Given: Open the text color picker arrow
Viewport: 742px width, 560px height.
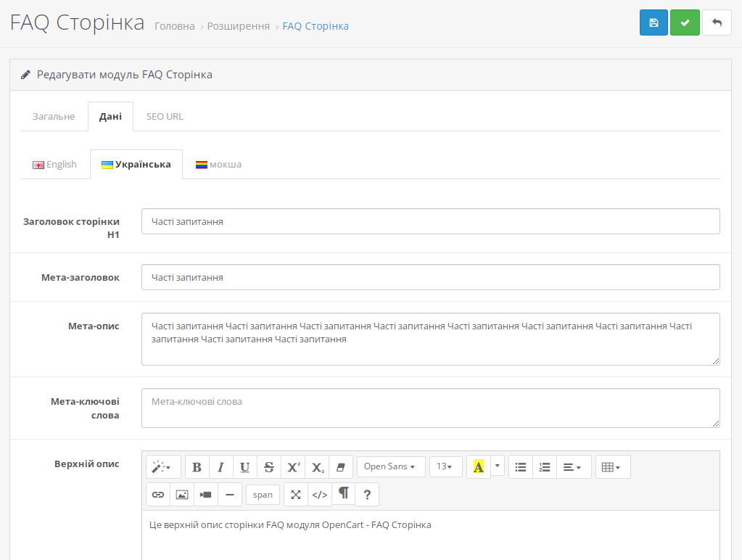Looking at the screenshot, I should pyautogui.click(x=498, y=466).
